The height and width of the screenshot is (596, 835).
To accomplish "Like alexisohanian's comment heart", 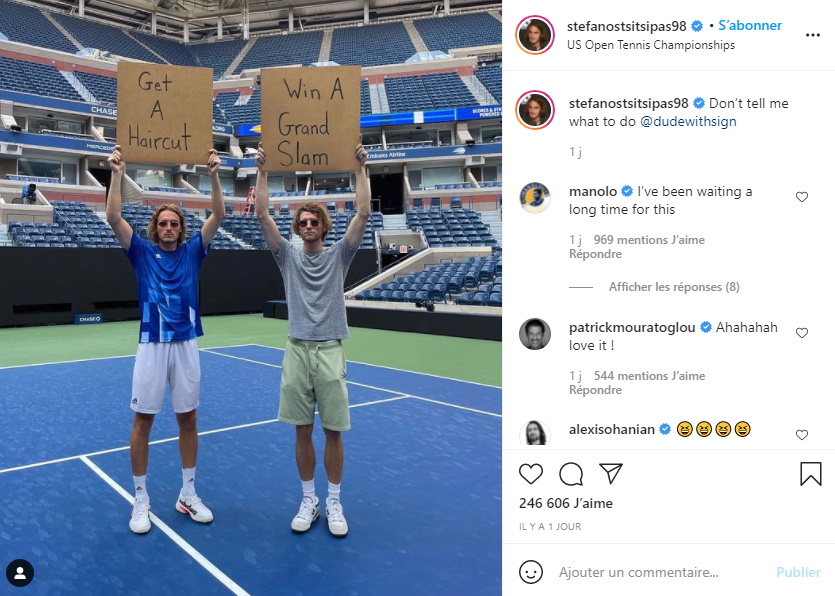I will (801, 435).
